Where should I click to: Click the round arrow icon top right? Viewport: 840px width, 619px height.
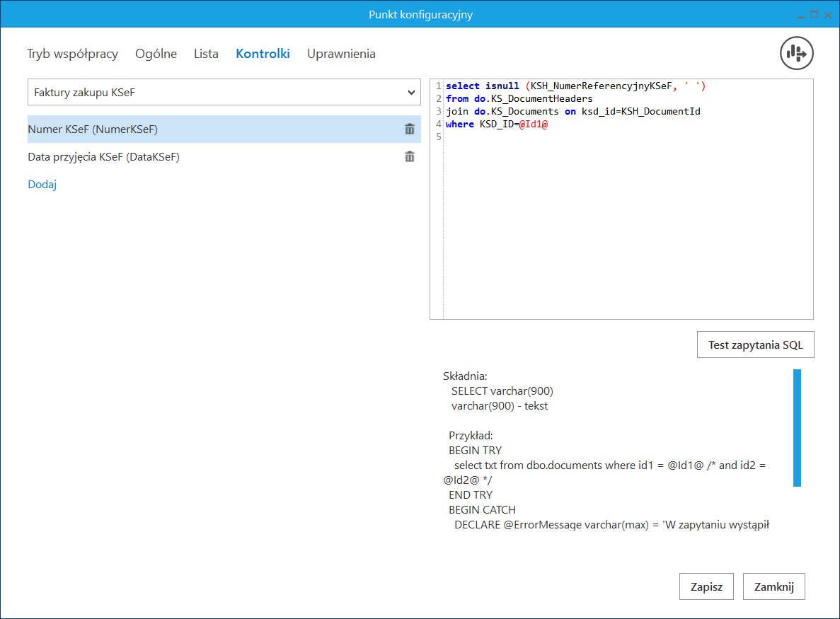click(797, 53)
